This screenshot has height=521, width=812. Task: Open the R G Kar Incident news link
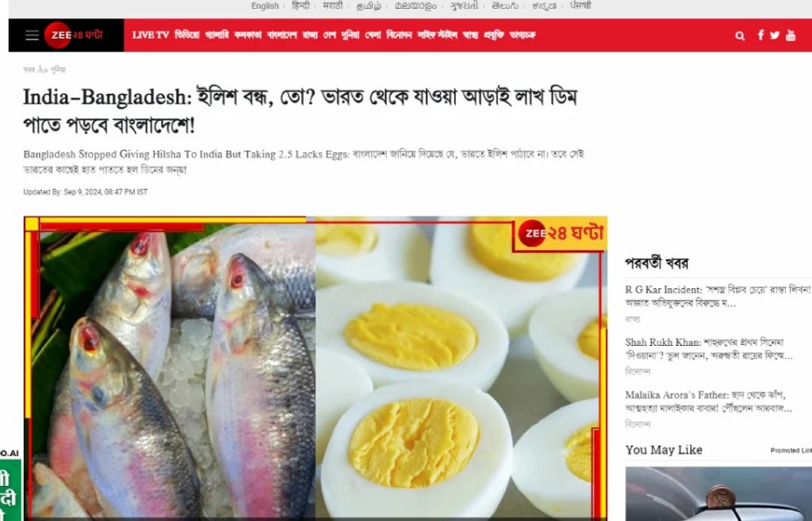coord(717,297)
